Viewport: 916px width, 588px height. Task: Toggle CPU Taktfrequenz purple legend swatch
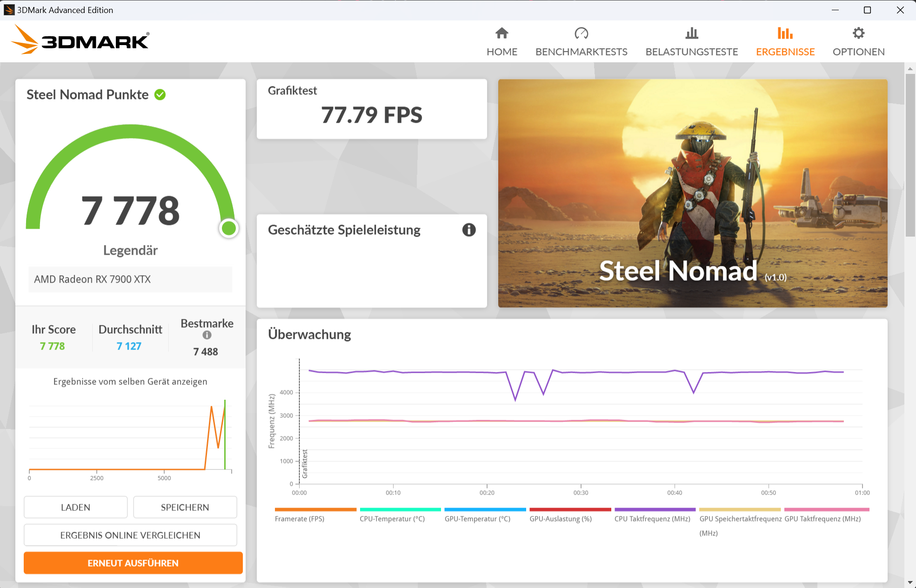pyautogui.click(x=655, y=510)
